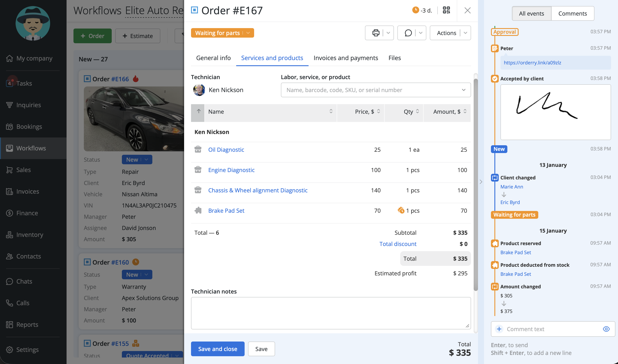Switch to Invoices and payments tab

[346, 58]
